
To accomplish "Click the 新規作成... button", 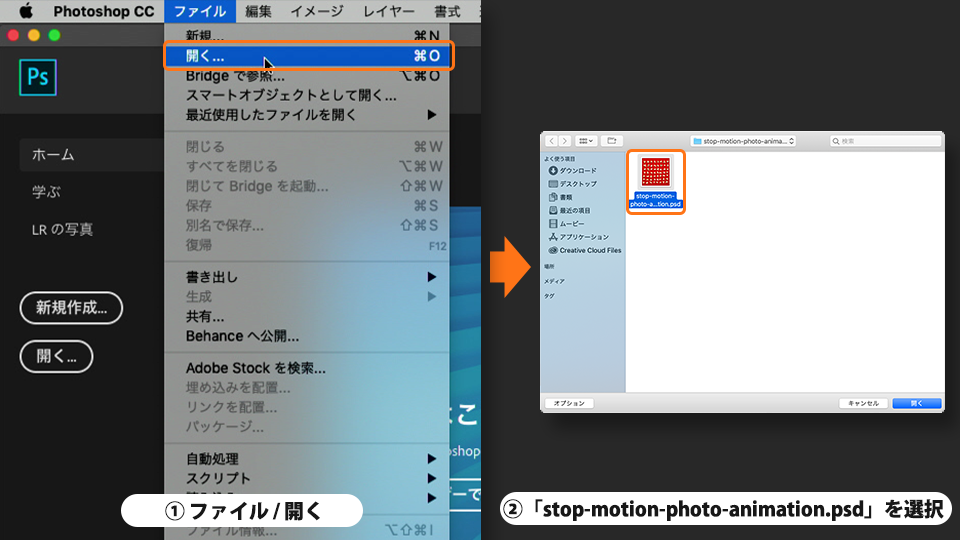I will click(x=71, y=308).
